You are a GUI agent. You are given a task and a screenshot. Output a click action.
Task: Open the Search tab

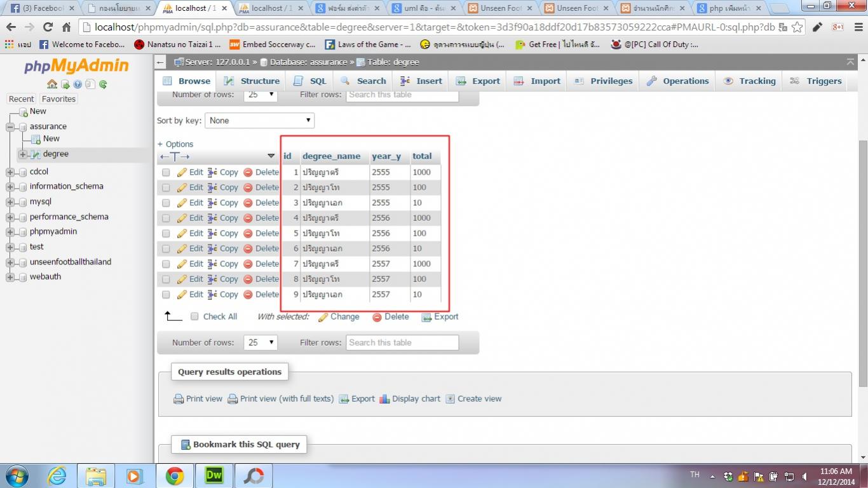point(363,81)
